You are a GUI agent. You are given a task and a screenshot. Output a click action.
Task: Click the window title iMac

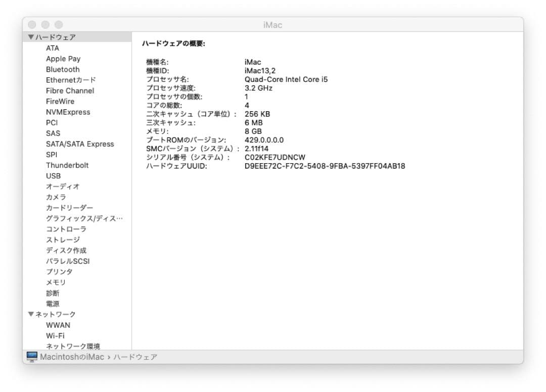pyautogui.click(x=272, y=25)
